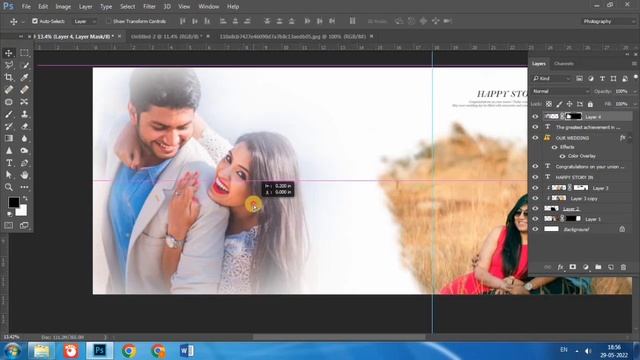Open the Window menu

click(209, 7)
